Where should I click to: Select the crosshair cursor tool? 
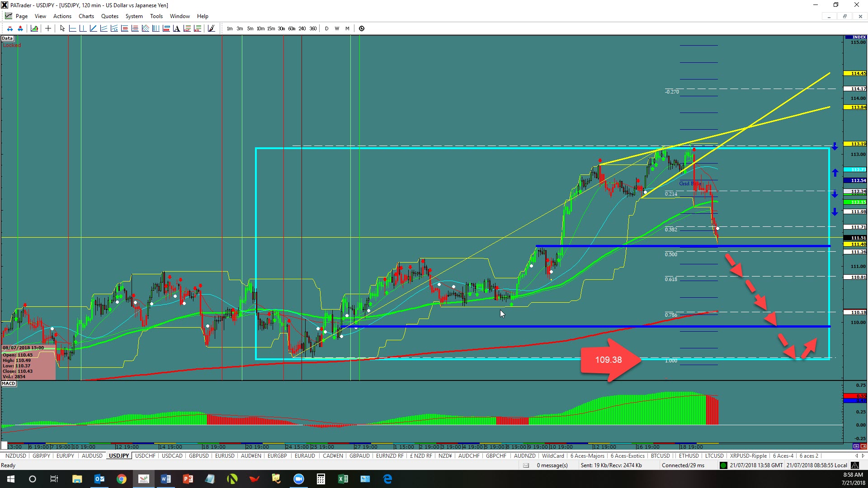pos(48,28)
